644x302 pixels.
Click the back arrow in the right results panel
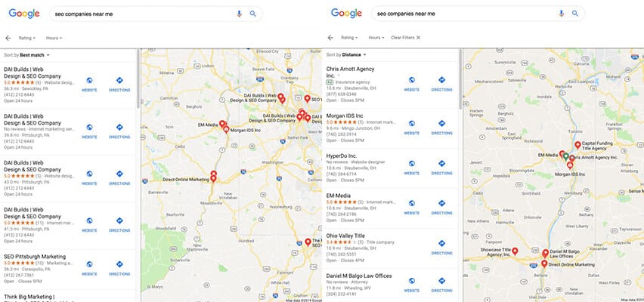point(330,37)
